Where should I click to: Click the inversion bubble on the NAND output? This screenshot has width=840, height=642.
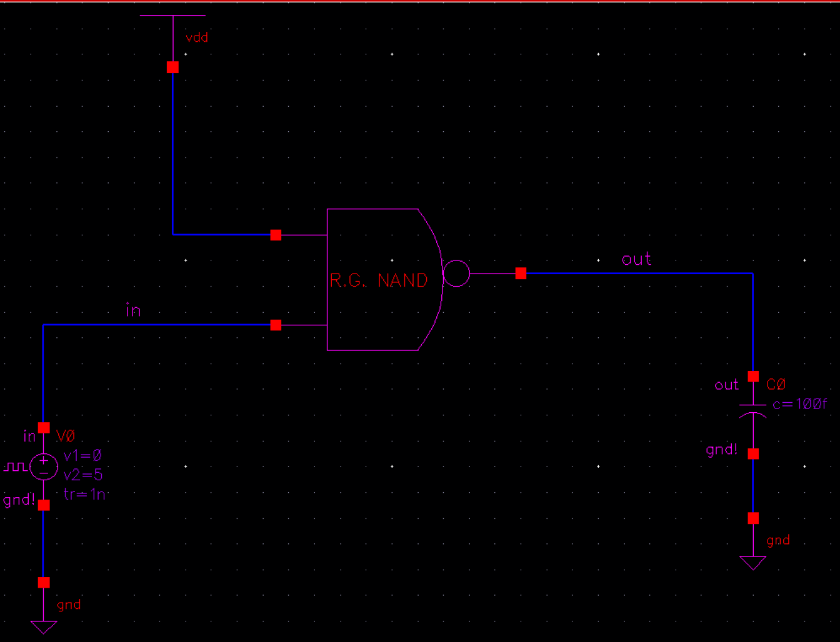[457, 273]
